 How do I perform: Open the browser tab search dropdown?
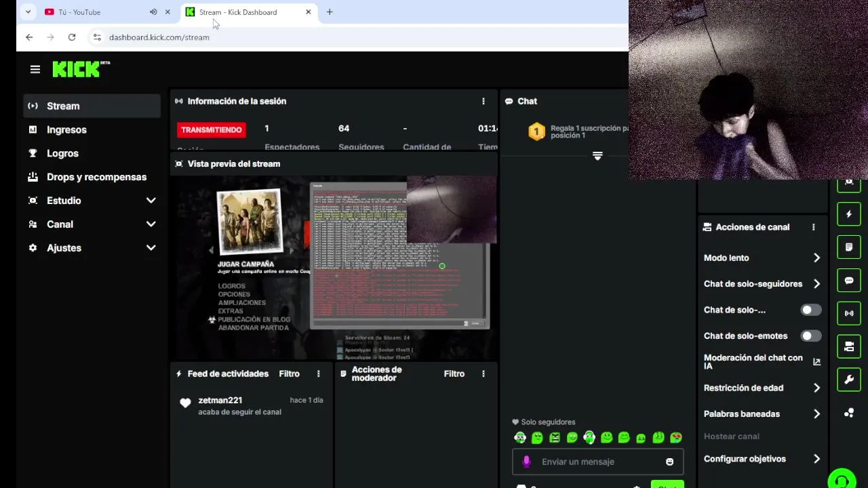point(28,12)
